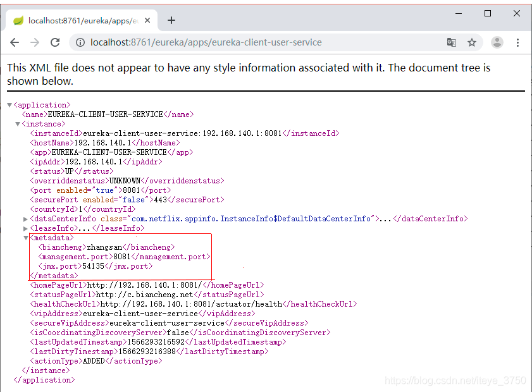
Task: Expand the leaseInfo element
Action: (x=25, y=228)
